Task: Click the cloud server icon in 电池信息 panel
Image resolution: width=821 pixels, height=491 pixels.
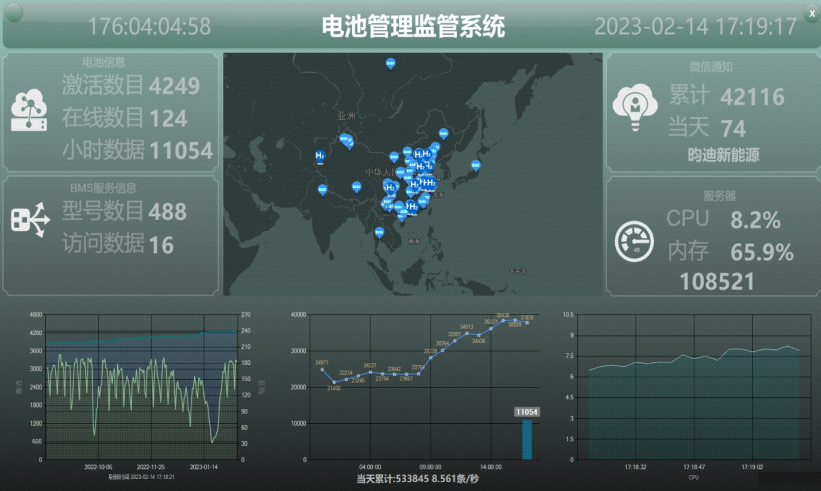Action: point(29,110)
